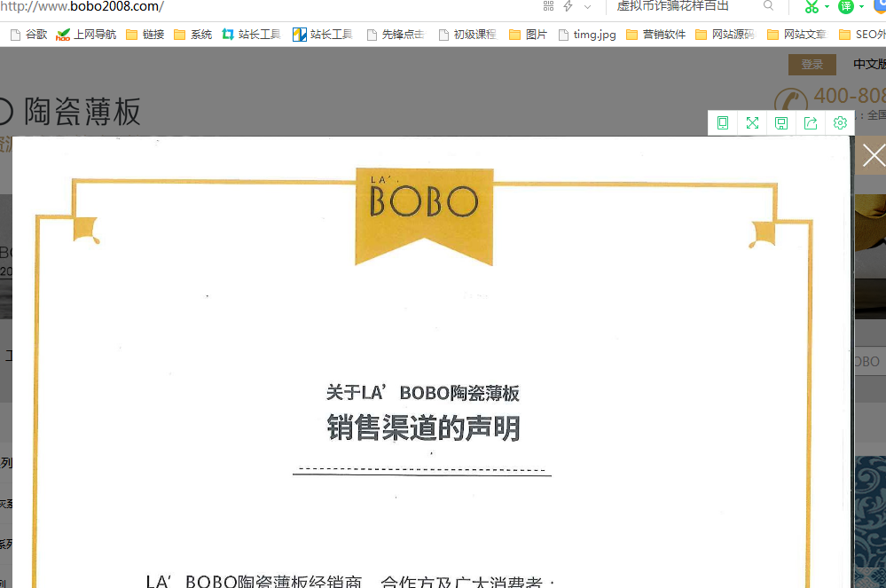
Task: Click the send-to-phone tablet icon
Action: [x=723, y=123]
